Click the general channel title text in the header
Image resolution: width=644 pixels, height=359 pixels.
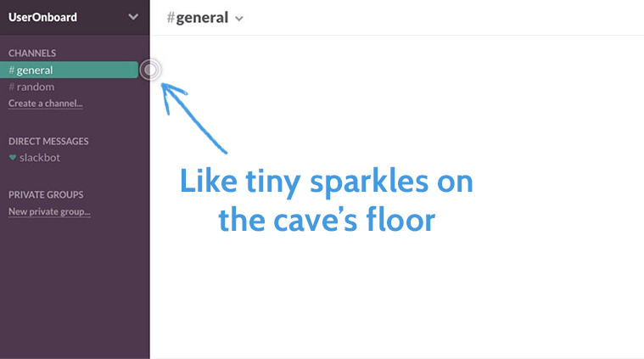tap(202, 17)
